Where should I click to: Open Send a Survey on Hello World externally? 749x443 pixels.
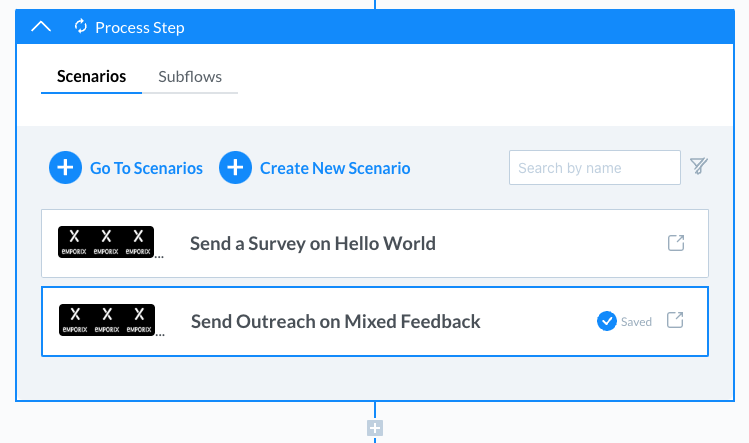point(676,243)
